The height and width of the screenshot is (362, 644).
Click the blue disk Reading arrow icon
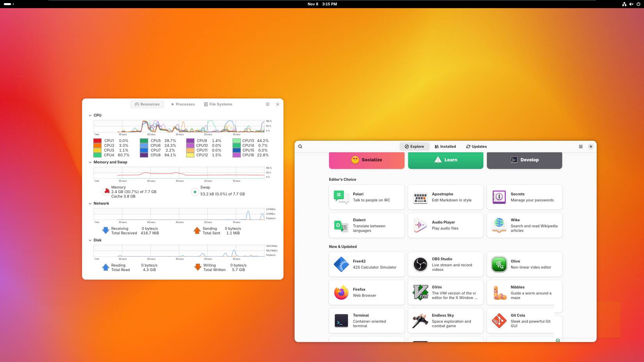pyautogui.click(x=105, y=267)
